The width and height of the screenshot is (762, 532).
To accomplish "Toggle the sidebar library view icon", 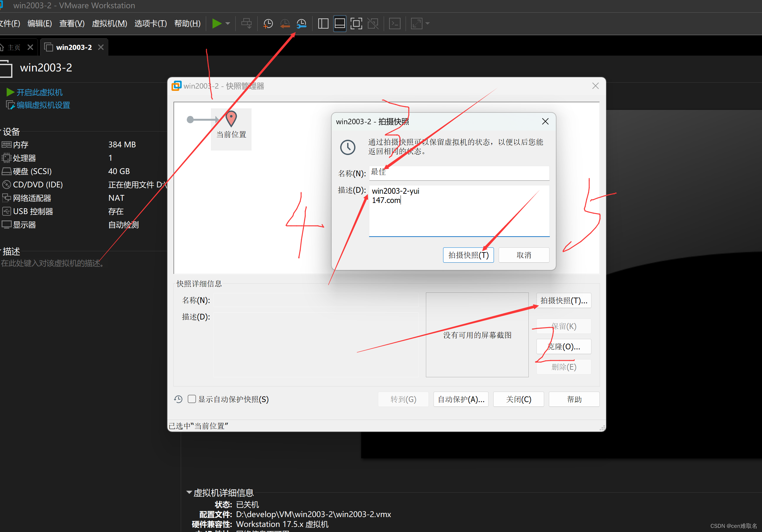I will (x=323, y=24).
